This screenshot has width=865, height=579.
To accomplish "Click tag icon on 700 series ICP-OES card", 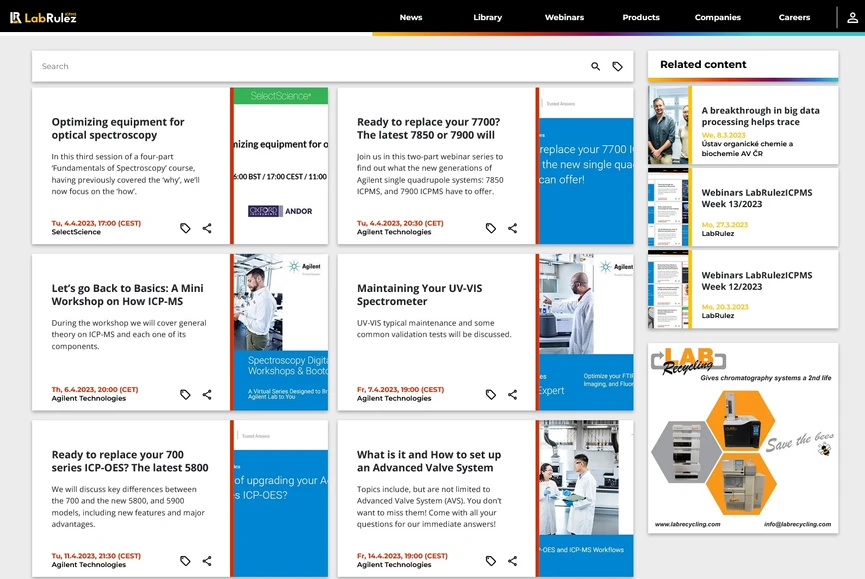I will point(185,561).
